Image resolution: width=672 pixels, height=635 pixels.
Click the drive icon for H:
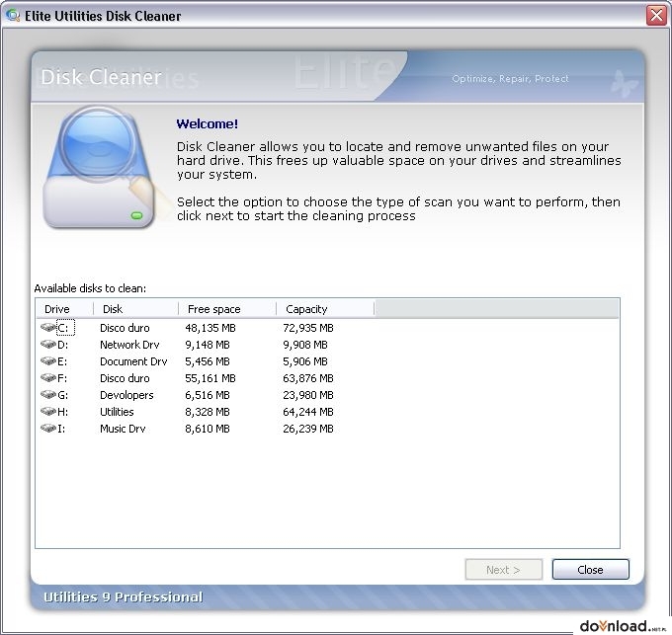tap(48, 412)
